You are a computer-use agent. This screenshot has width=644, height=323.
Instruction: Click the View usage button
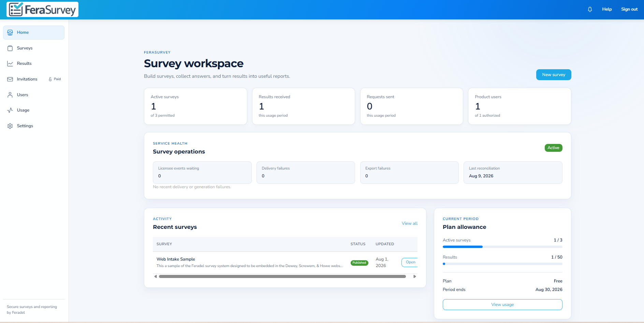pos(502,305)
